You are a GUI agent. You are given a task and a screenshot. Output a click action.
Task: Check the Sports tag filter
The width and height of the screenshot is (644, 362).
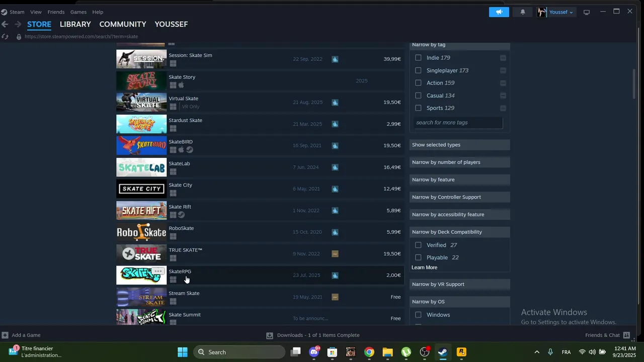point(418,108)
